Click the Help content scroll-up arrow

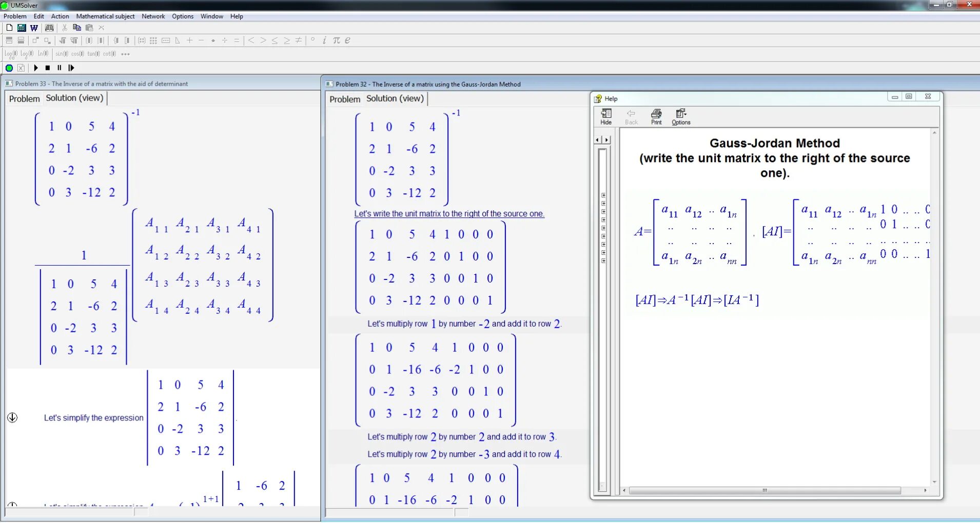[934, 133]
